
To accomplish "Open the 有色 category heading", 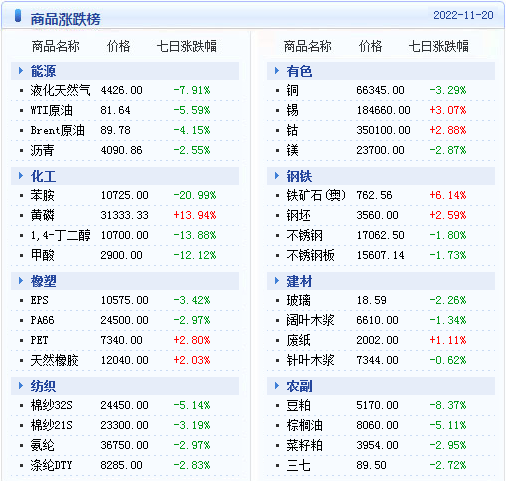I will point(299,71).
